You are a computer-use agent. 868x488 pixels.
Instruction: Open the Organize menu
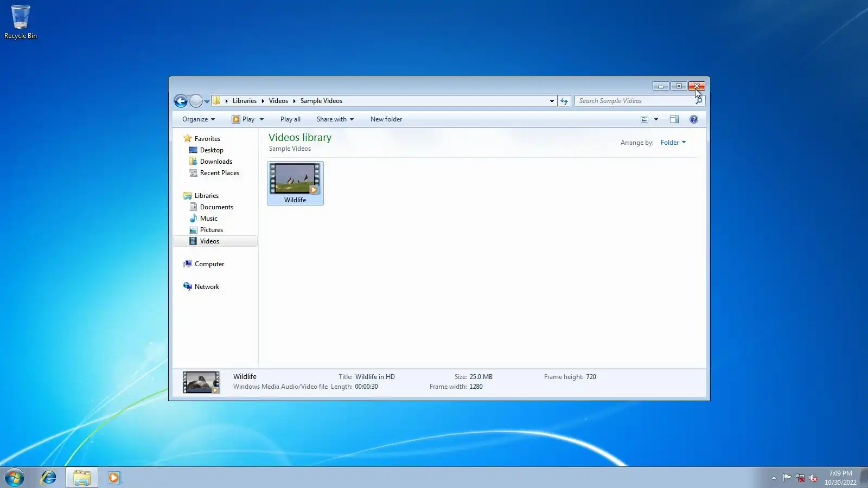click(199, 119)
